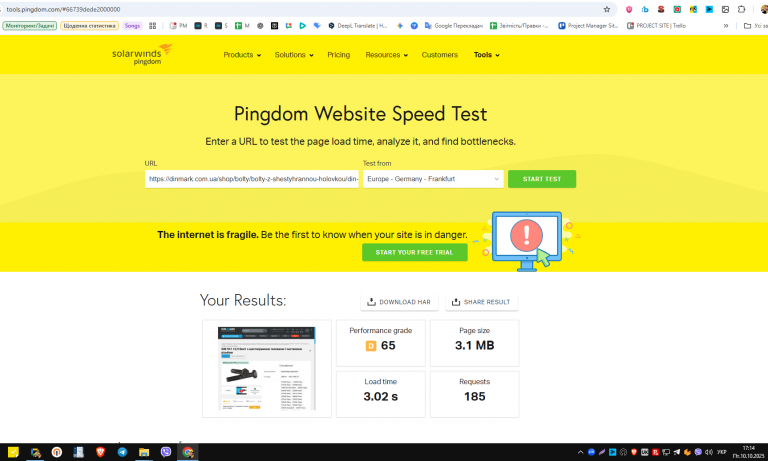Image resolution: width=768 pixels, height=461 pixels.
Task: Open the Google Перекладач bookmark
Action: pos(454,25)
